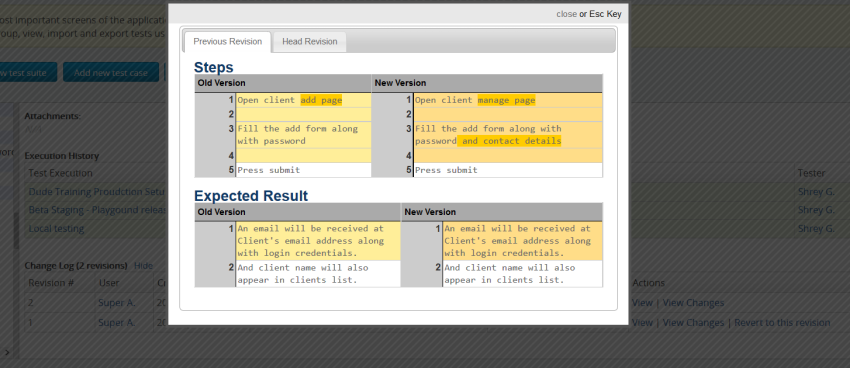Click Revert to this revision link
The width and height of the screenshot is (850, 368).
782,322
